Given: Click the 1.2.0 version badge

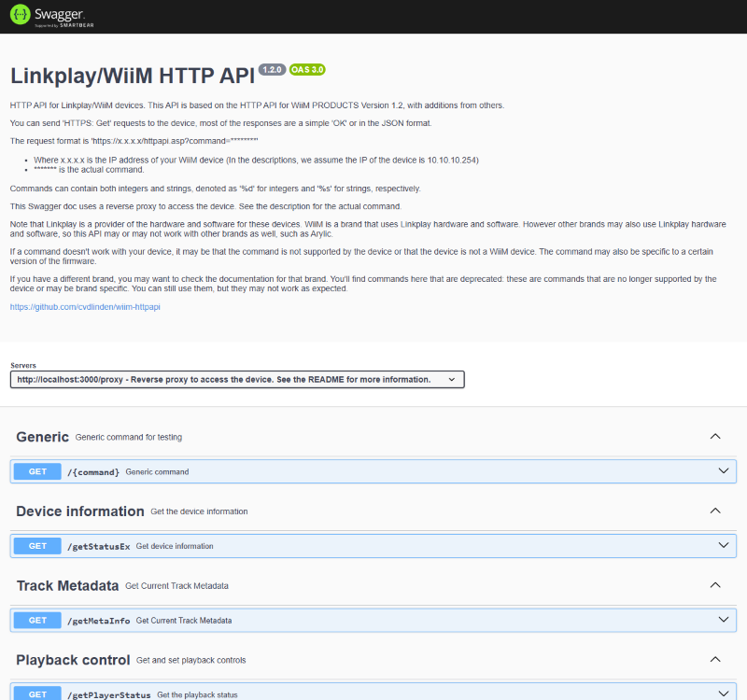Looking at the screenshot, I should (272, 69).
